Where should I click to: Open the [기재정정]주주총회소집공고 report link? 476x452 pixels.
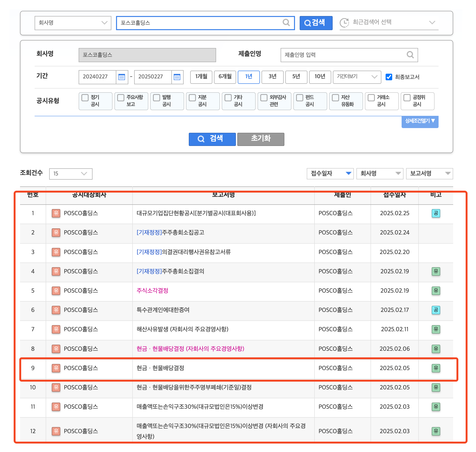click(x=170, y=233)
